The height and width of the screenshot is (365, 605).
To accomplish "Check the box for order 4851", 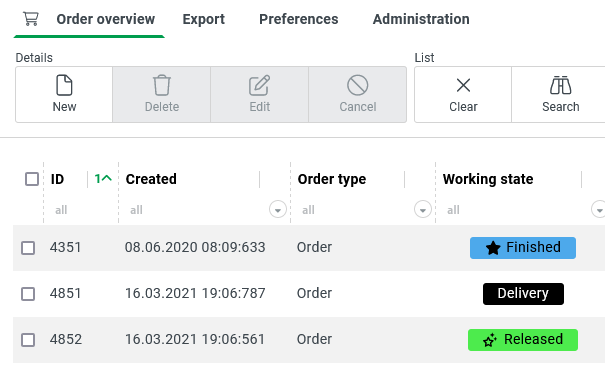I will (28, 294).
